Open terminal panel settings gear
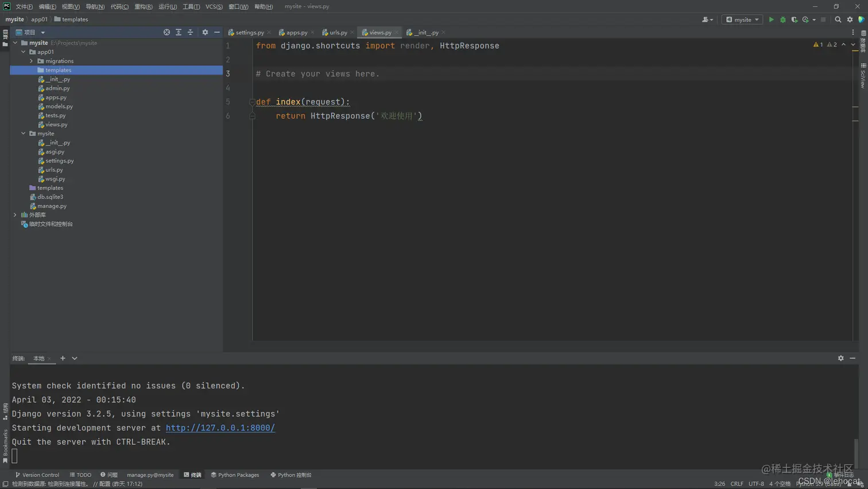The width and height of the screenshot is (868, 489). tap(840, 358)
